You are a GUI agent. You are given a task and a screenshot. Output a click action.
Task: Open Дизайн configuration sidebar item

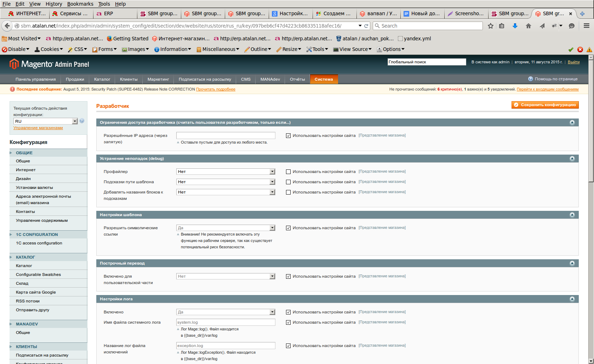click(23, 179)
